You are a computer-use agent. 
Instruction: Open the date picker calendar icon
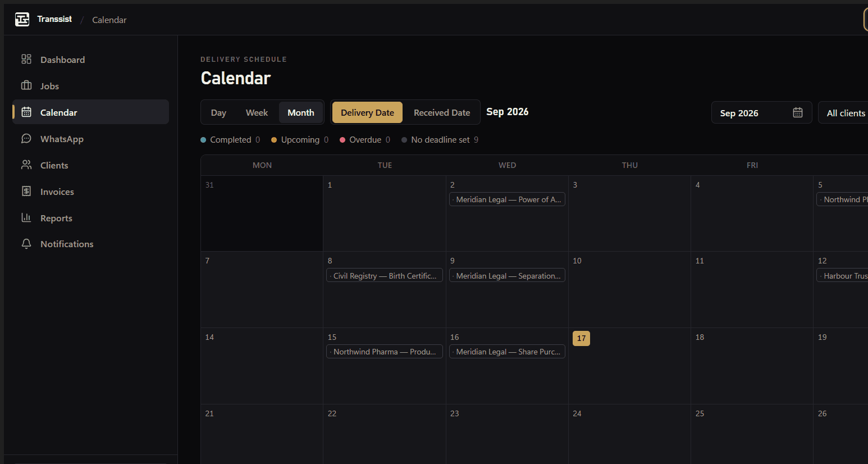click(798, 112)
